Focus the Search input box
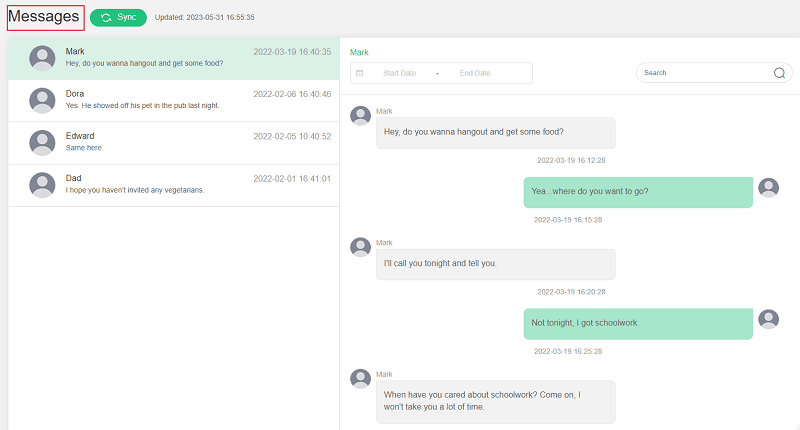800x430 pixels. coord(707,73)
